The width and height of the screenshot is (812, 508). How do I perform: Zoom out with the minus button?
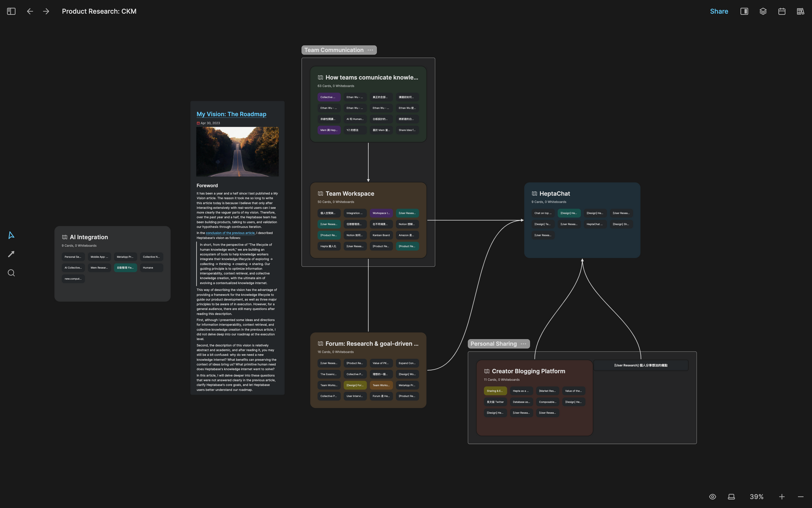[x=800, y=497]
